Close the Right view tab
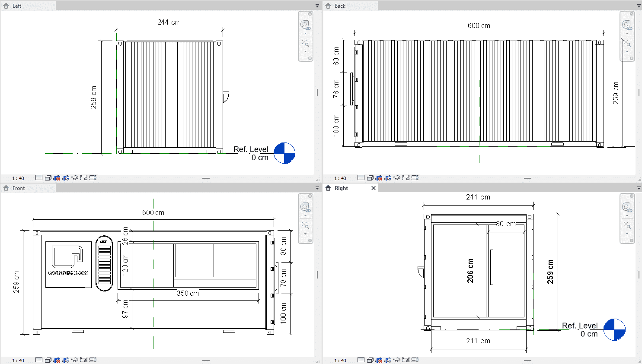Image resolution: width=642 pixels, height=364 pixels. [x=374, y=188]
